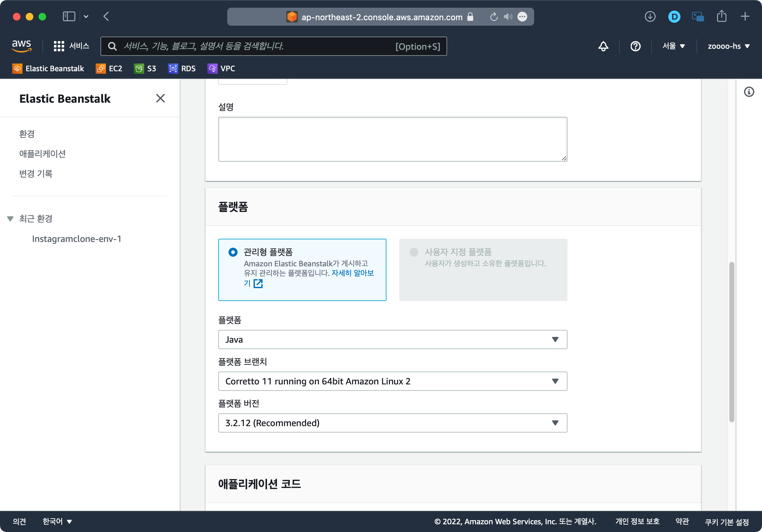Click the 애플리케이션 코드 section heading
Viewport: 762px width, 532px height.
click(260, 484)
